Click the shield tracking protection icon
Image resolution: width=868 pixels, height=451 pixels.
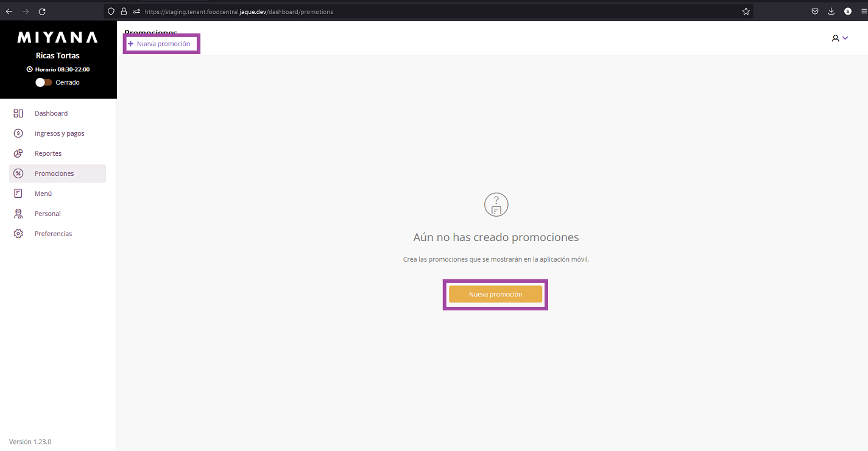111,12
